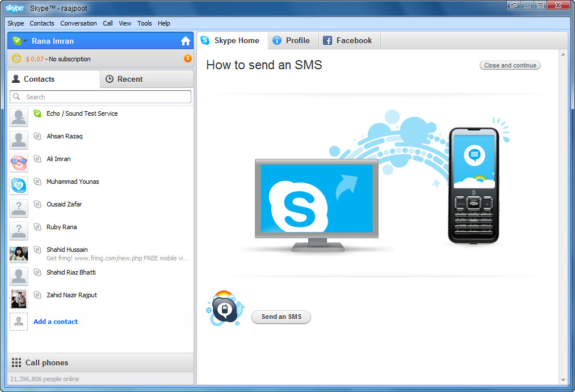This screenshot has width=575, height=392.
Task: Click the Home icon in profile bar
Action: 186,41
